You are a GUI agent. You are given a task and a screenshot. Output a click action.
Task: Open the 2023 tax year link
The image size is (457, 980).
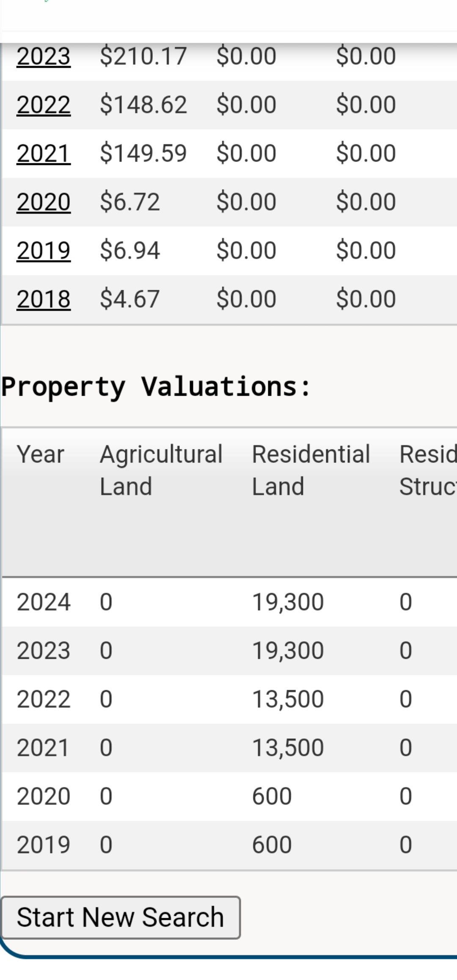[x=44, y=56]
